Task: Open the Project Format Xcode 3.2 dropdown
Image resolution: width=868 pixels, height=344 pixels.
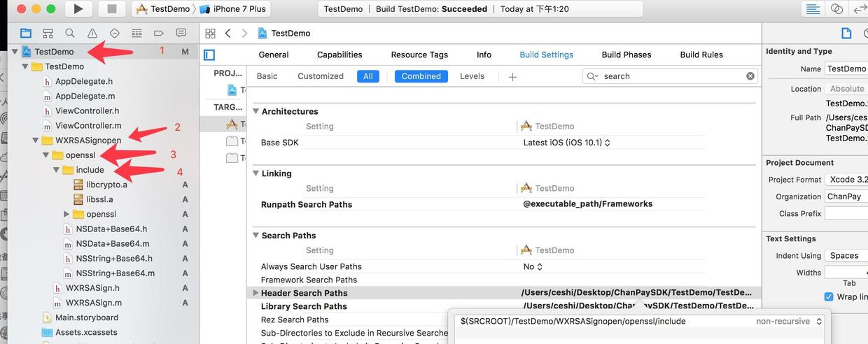Action: (846, 180)
